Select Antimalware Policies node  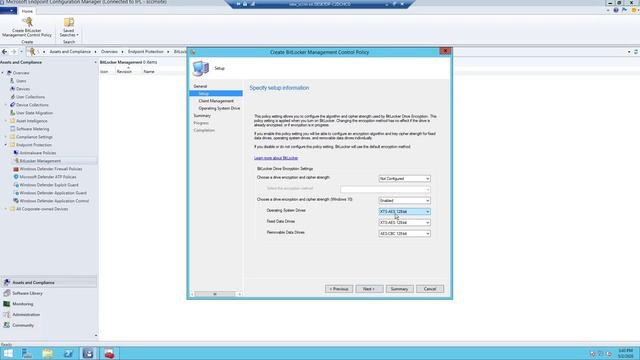pos(38,153)
